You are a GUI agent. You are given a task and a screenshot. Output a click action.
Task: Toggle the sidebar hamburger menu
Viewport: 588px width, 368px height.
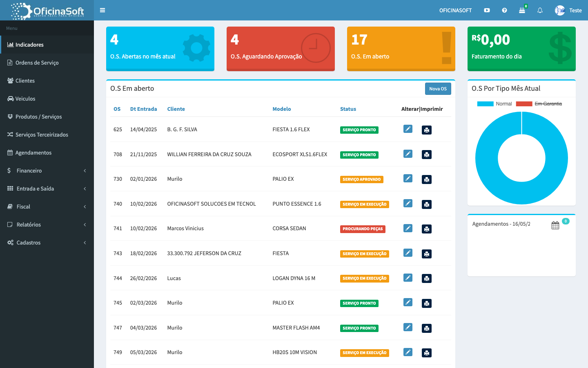coord(102,10)
